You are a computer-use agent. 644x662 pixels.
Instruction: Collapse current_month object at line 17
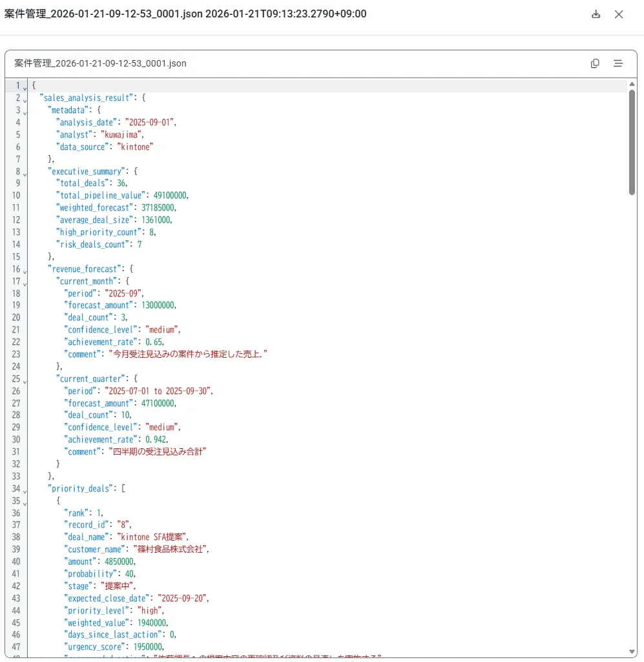(x=25, y=284)
